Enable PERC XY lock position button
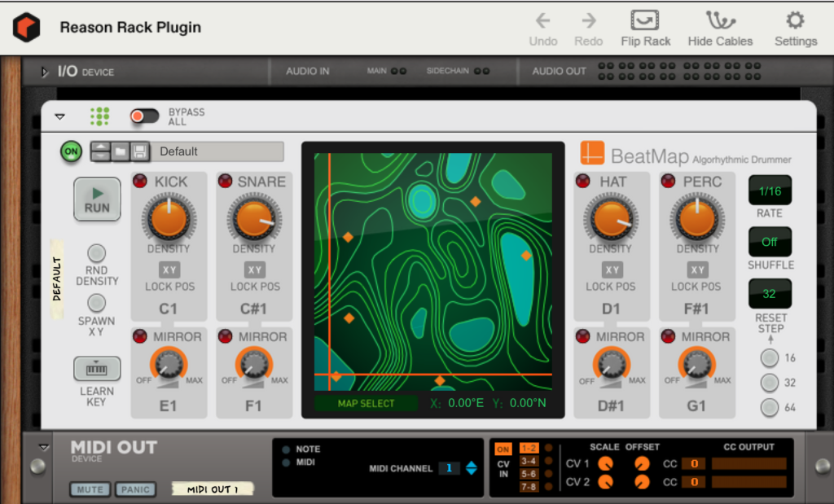The height and width of the screenshot is (504, 834). pyautogui.click(x=697, y=270)
